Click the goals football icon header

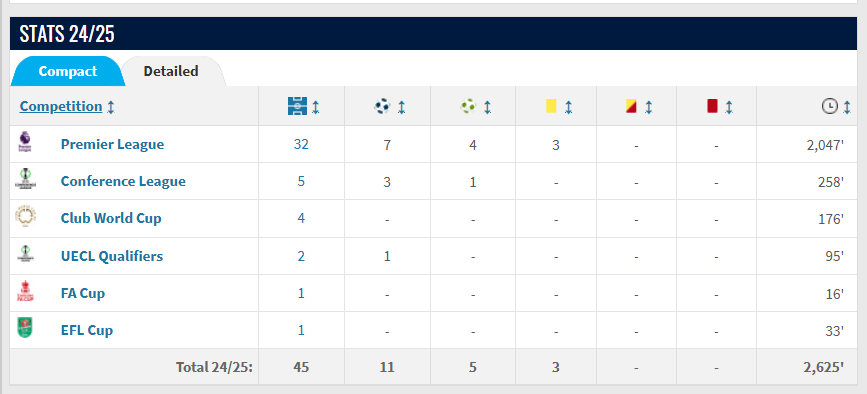point(382,106)
